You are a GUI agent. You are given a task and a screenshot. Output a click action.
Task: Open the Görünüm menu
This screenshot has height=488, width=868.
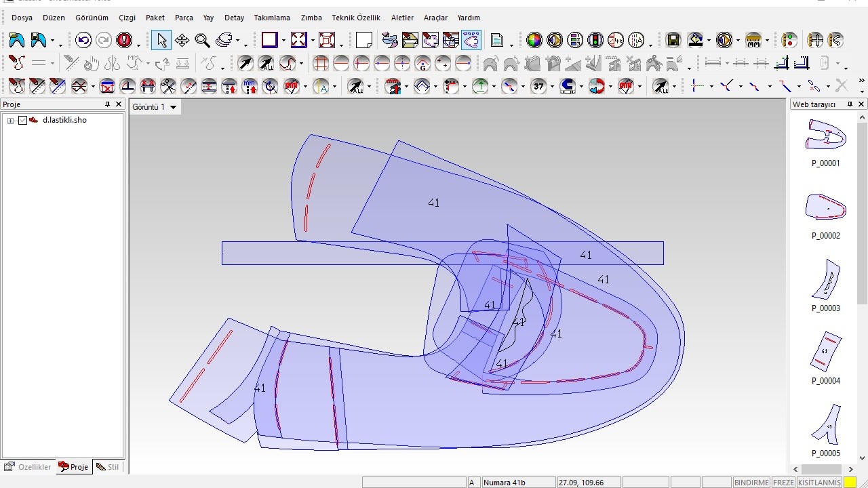(x=92, y=18)
